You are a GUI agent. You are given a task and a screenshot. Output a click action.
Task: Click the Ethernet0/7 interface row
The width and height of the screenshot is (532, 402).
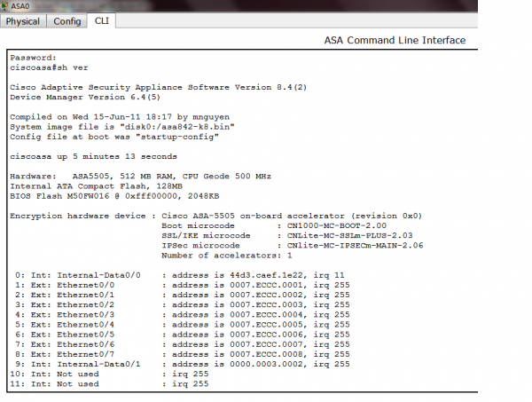[x=182, y=354]
